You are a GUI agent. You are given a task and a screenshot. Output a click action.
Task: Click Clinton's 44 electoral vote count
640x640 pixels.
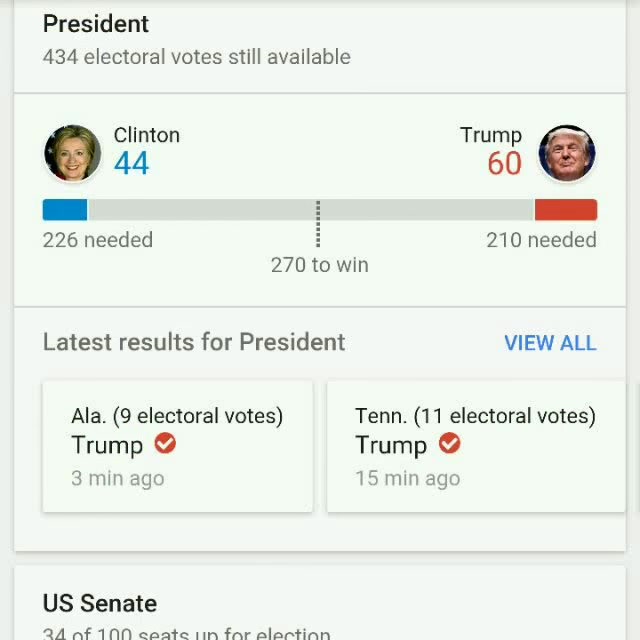click(x=131, y=163)
